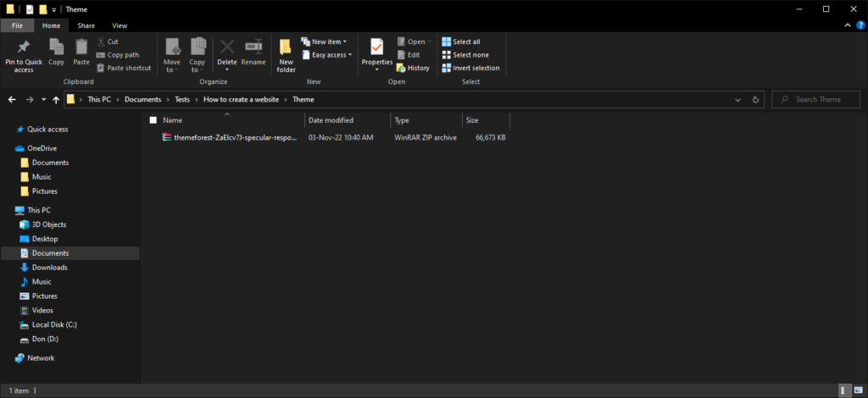
Task: Switch to details view in status bar
Action: (845, 390)
